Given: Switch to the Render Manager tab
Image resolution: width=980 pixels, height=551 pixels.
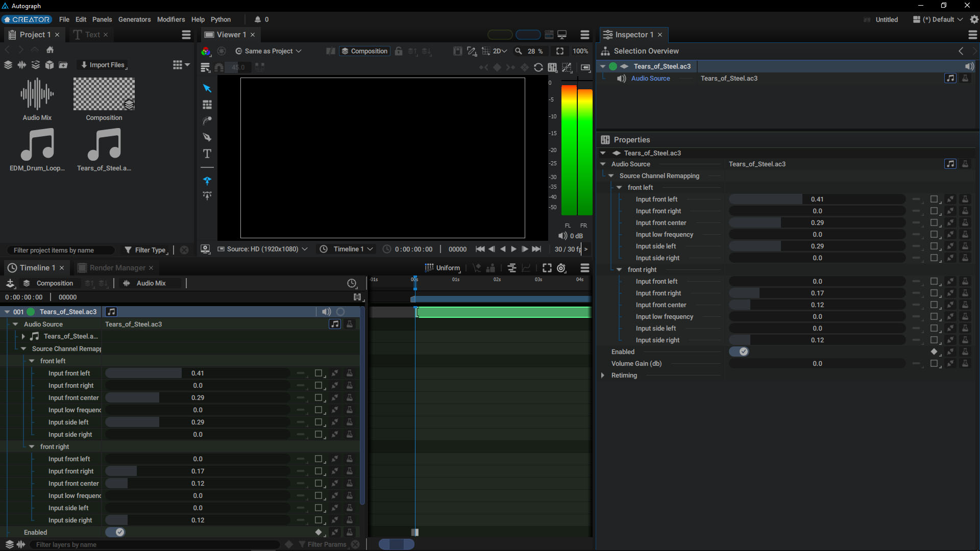Looking at the screenshot, I should pos(116,268).
